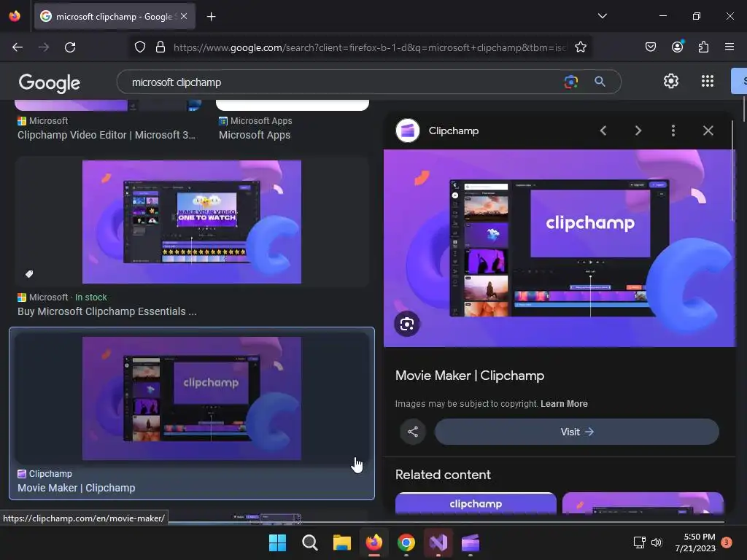Open File Explorer from taskbar
This screenshot has width=747, height=560.
point(341,542)
